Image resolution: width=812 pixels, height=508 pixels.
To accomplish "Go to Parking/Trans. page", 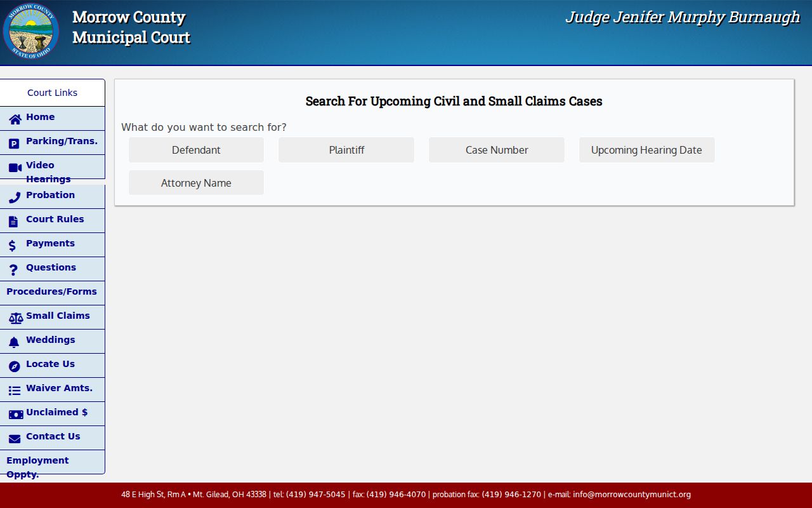I will pyautogui.click(x=52, y=142).
